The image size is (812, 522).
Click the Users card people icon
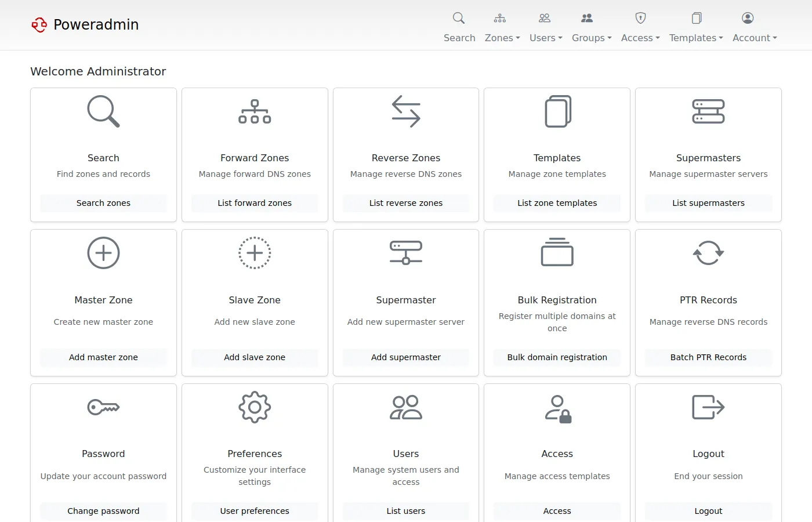point(406,407)
